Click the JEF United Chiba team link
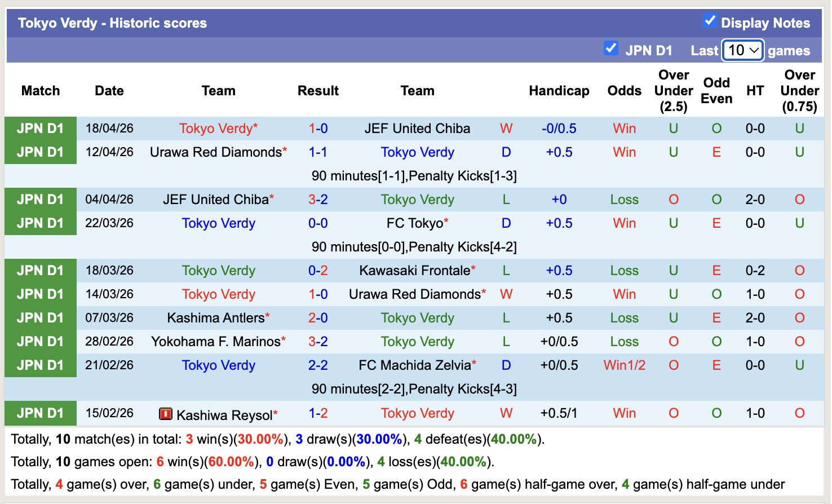832x504 pixels. pos(417,128)
